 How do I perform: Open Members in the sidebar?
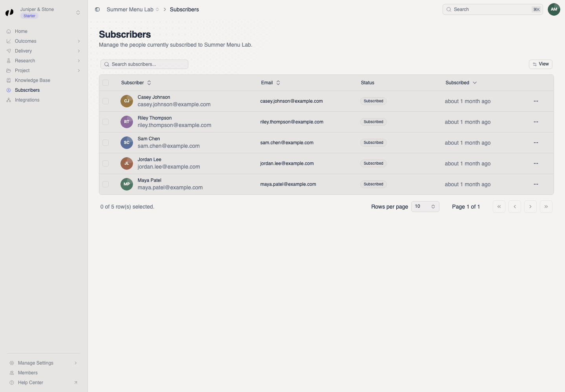tap(44, 373)
